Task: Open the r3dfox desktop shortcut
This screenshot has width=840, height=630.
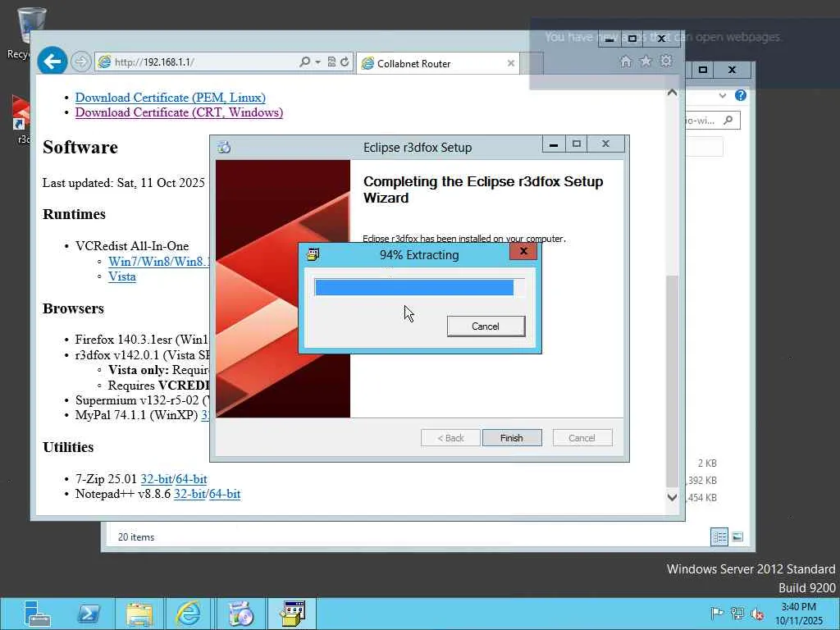Action: (x=21, y=121)
